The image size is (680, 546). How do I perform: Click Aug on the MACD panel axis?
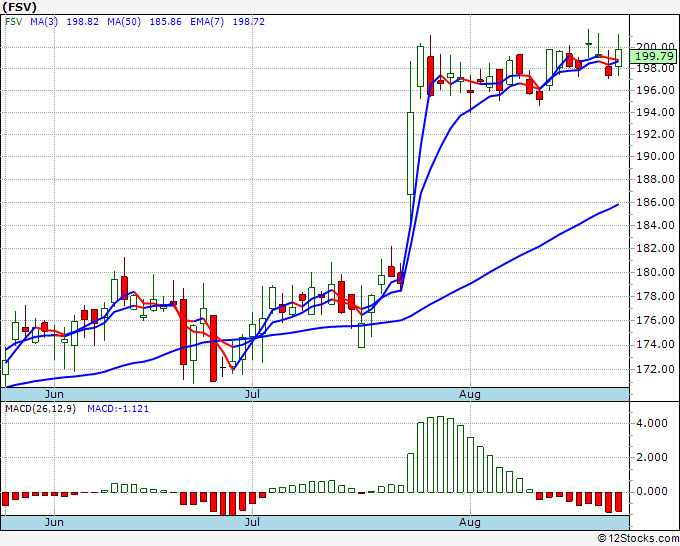(x=470, y=522)
